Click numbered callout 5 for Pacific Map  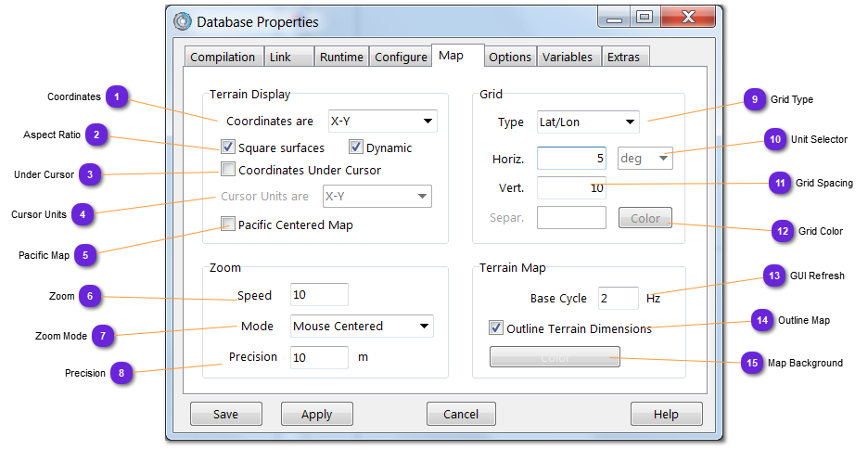pos(85,254)
